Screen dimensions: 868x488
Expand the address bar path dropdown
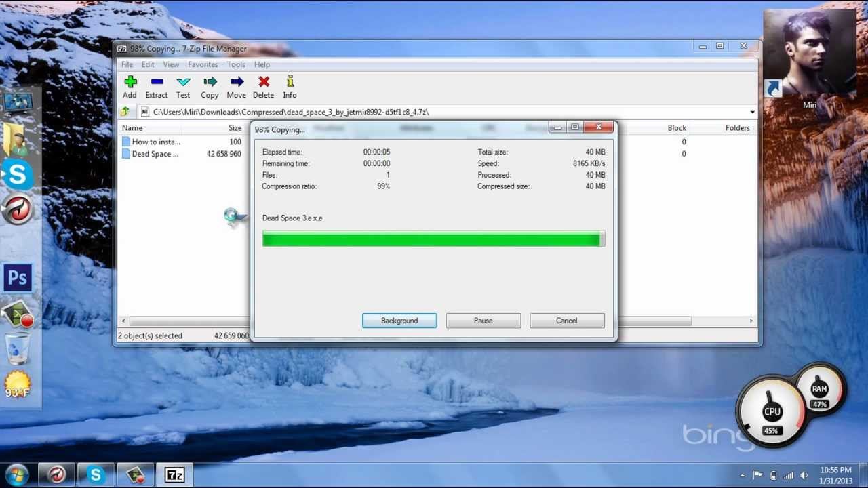coord(753,112)
